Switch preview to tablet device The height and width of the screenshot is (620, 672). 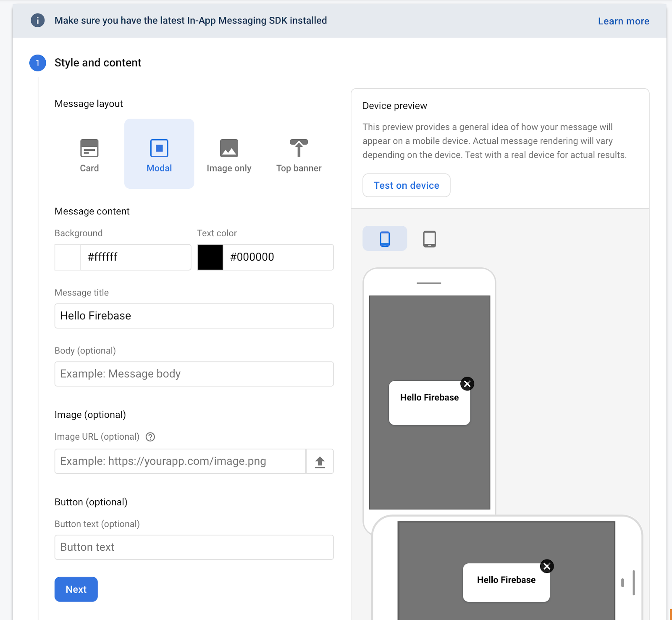click(x=429, y=239)
